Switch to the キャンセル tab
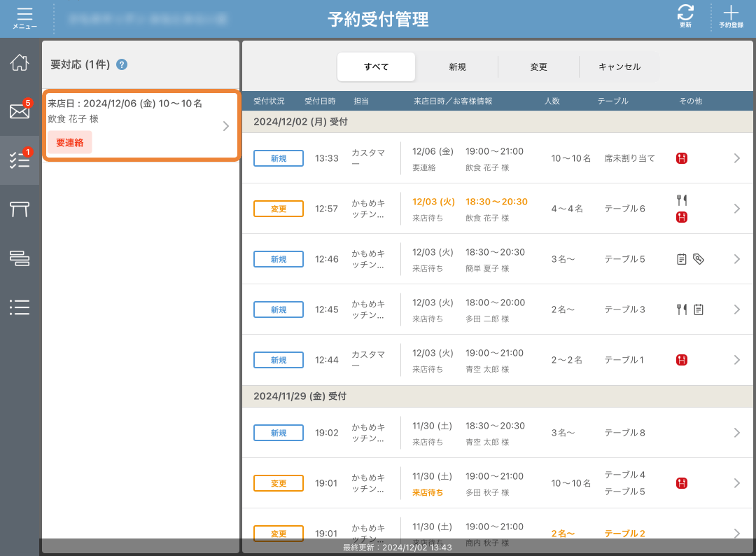The height and width of the screenshot is (556, 756). coord(619,67)
